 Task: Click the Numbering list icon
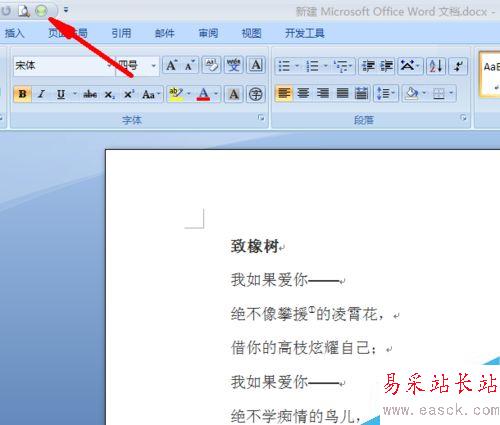[x=312, y=66]
